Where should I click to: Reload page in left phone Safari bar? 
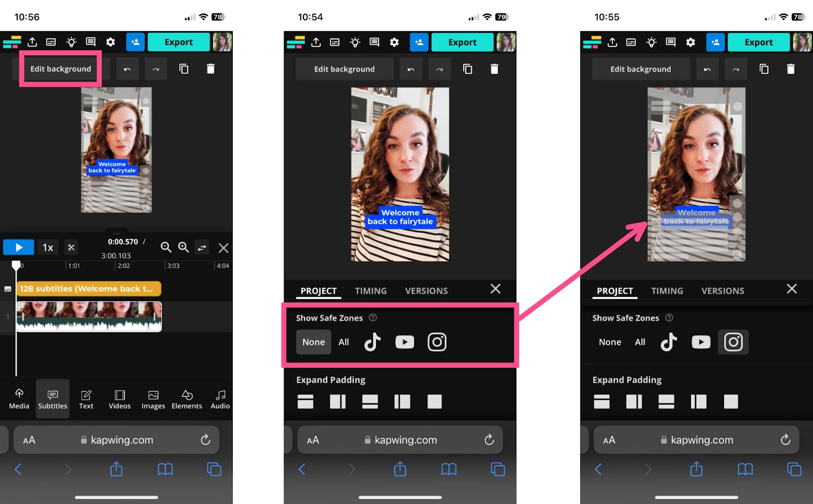(x=205, y=439)
